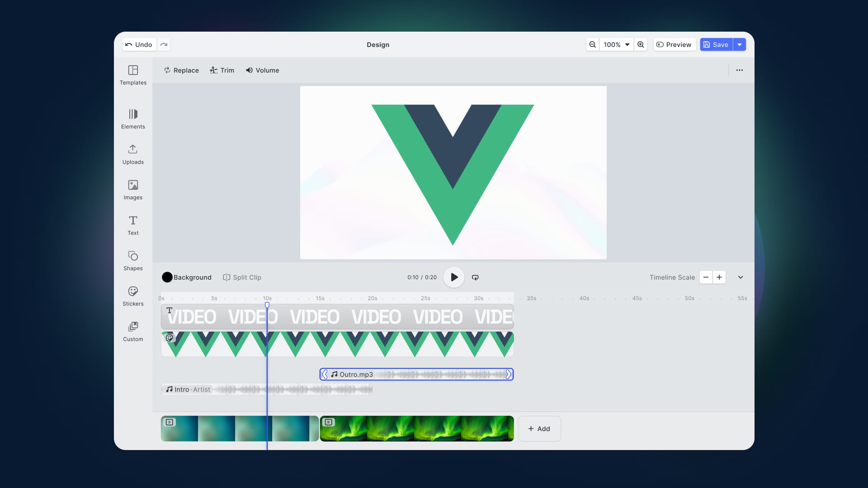The width and height of the screenshot is (868, 488).
Task: Open the three-dot more options menu
Action: 740,70
